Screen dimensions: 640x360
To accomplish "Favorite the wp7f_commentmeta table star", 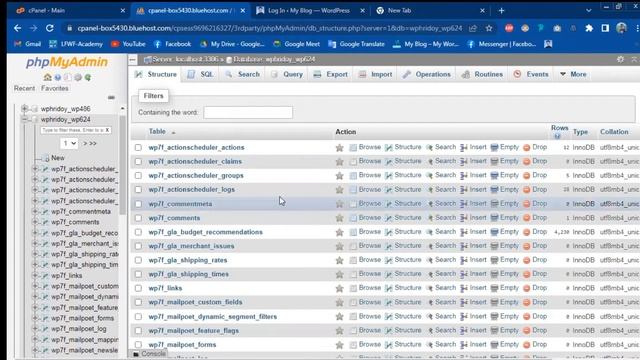I will tap(339, 204).
